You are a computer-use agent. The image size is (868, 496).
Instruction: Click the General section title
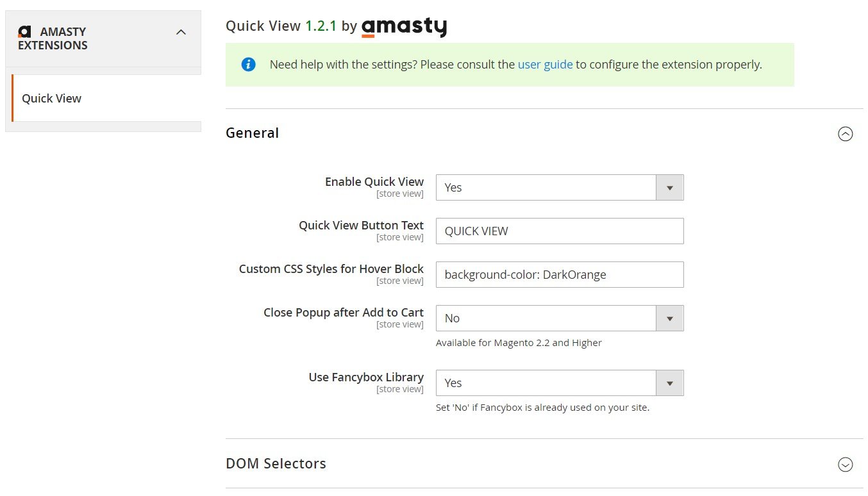[x=252, y=133]
